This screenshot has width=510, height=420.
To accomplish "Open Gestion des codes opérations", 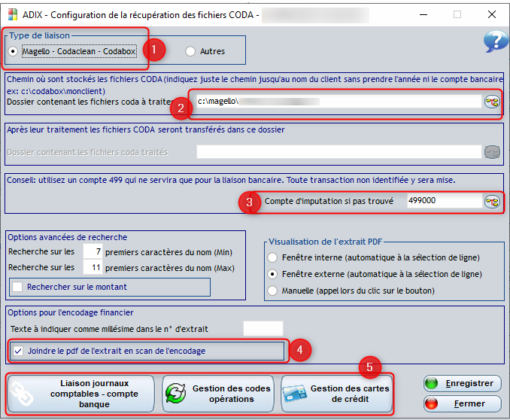I will pyautogui.click(x=217, y=393).
